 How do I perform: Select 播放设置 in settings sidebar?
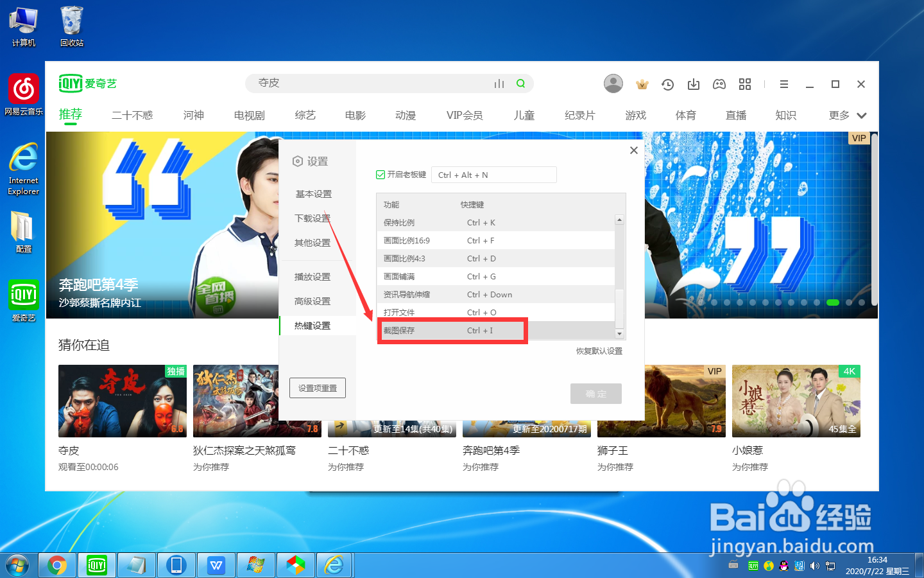click(x=313, y=277)
